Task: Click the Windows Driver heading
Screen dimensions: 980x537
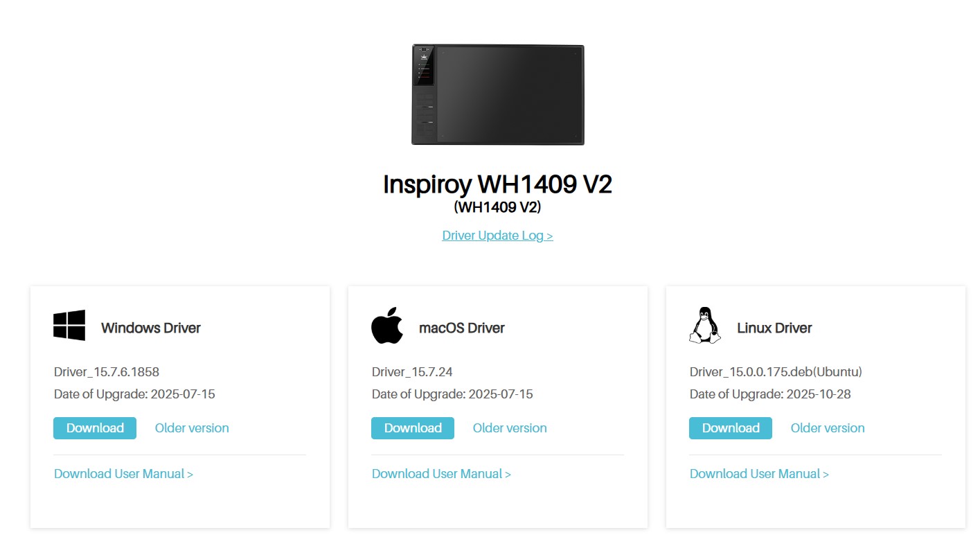Action: 151,328
